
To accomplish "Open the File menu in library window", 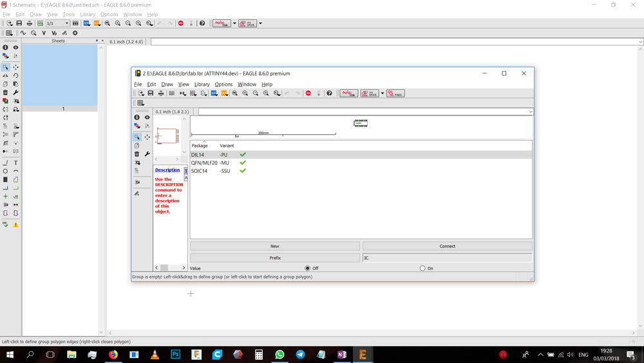I will click(138, 84).
